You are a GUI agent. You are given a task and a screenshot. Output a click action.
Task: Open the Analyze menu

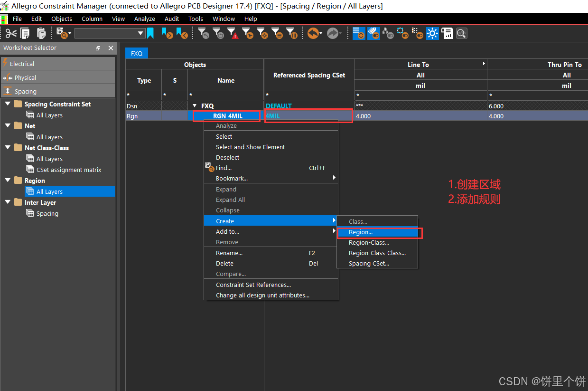pyautogui.click(x=145, y=19)
